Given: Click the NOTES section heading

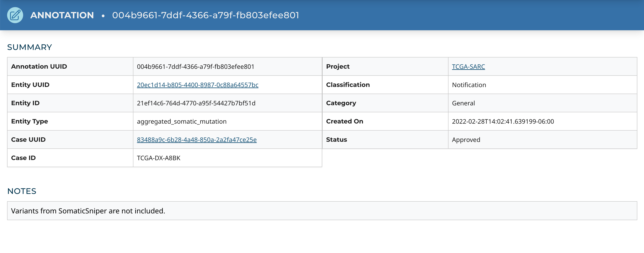Looking at the screenshot, I should (22, 191).
